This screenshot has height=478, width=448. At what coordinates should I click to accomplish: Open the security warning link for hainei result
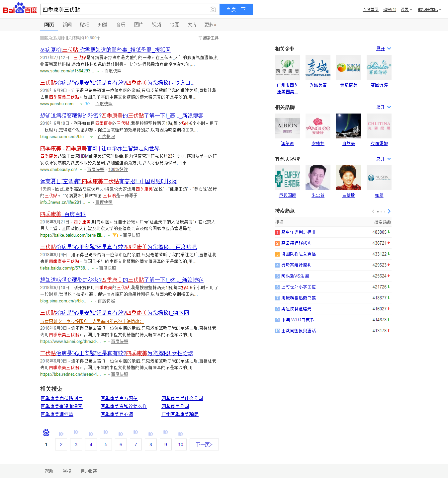pyautogui.click(x=92, y=321)
